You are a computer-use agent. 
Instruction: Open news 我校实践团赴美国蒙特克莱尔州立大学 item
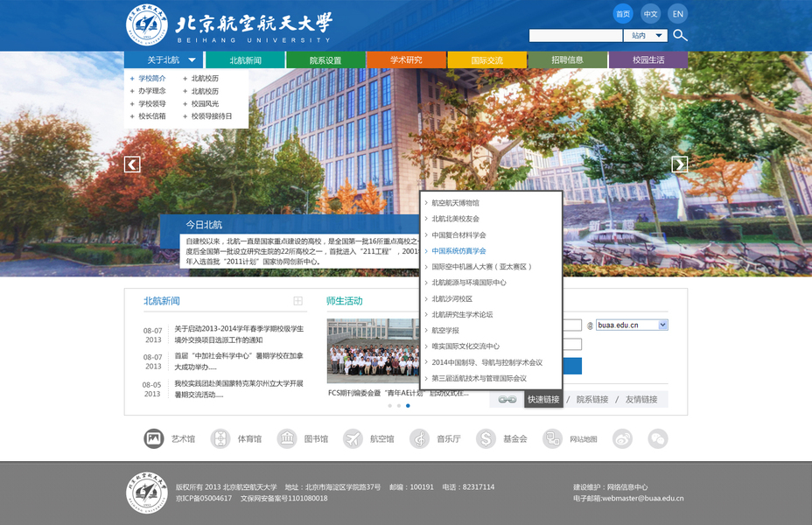coord(239,389)
